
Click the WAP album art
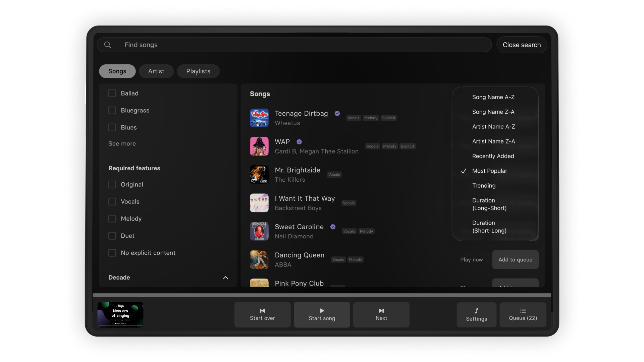pos(259,146)
